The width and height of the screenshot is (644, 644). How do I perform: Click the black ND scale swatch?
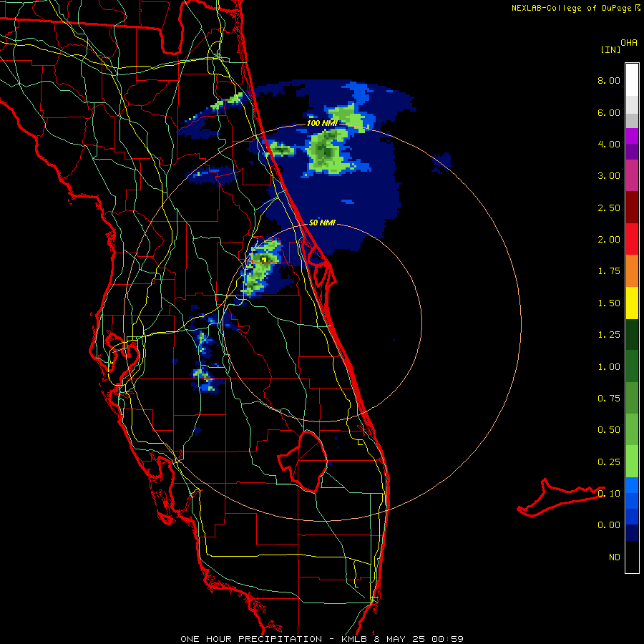tap(632, 557)
